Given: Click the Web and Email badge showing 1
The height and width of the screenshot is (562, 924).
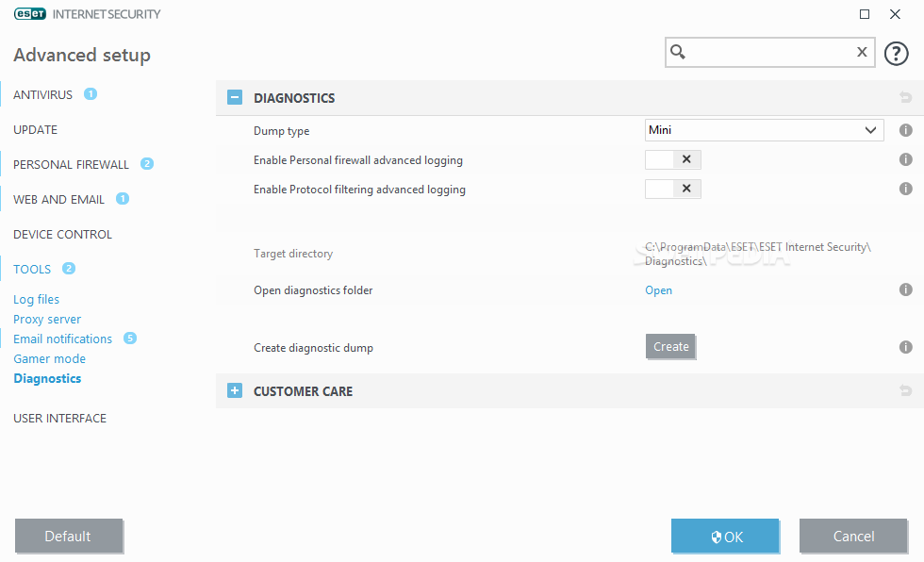Looking at the screenshot, I should tap(122, 199).
